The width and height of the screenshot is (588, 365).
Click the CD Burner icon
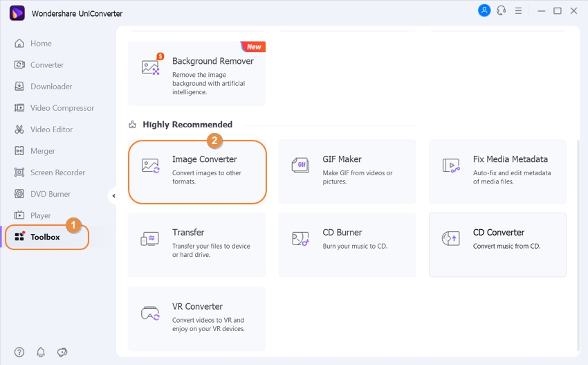point(300,239)
